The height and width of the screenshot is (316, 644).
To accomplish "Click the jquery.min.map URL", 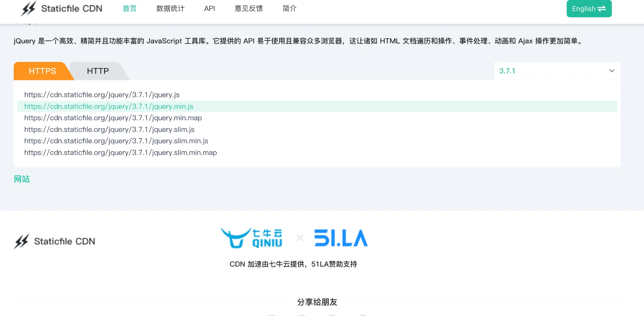I will (113, 118).
